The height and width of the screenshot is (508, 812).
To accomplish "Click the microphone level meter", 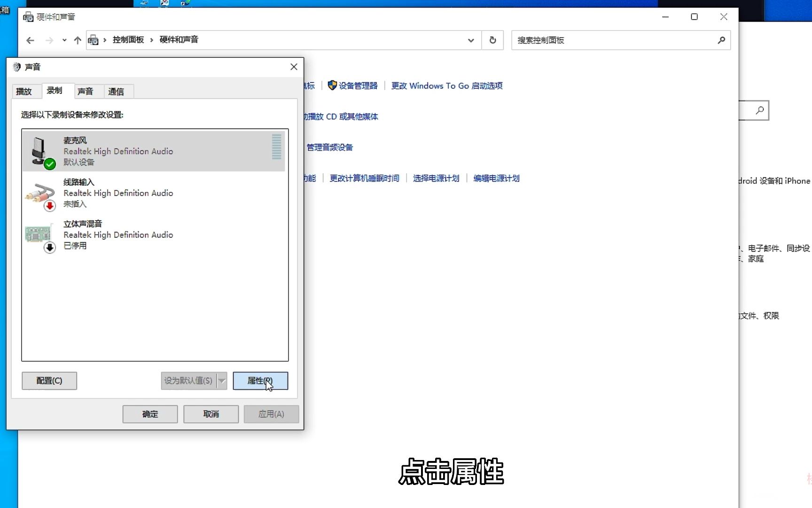I will click(277, 147).
